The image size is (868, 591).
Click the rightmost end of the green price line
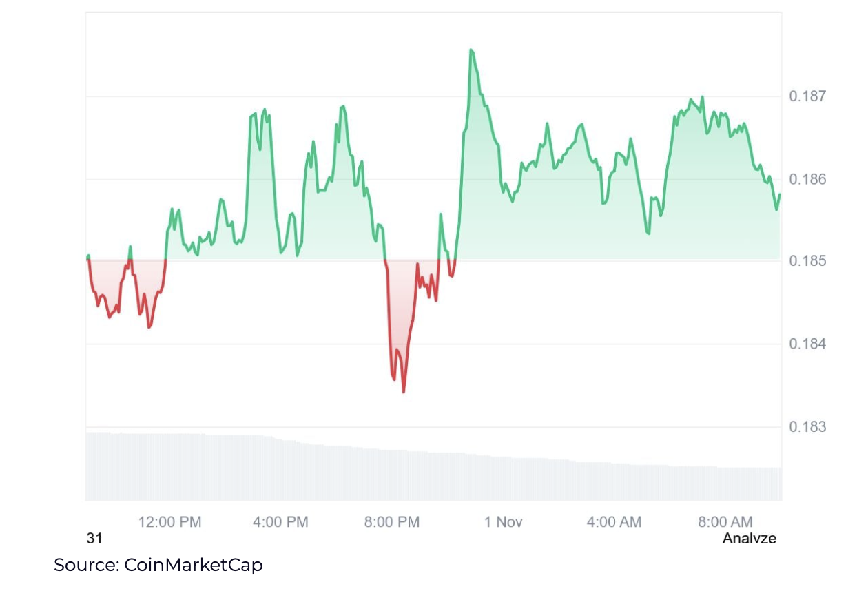coord(780,195)
